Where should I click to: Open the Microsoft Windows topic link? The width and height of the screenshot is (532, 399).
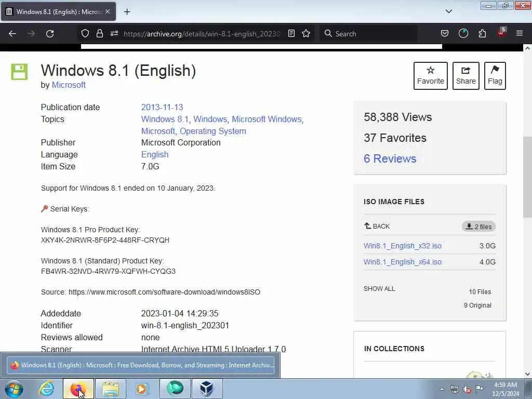(267, 119)
